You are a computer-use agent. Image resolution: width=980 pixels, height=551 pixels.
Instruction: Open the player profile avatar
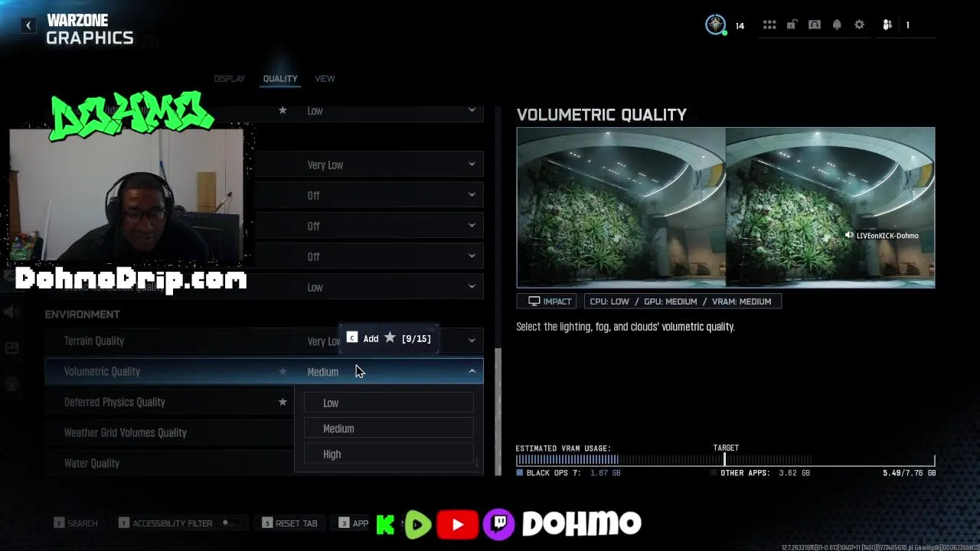[715, 24]
